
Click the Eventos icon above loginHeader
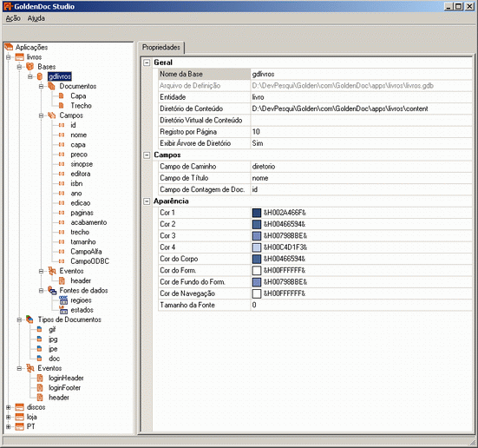30,368
